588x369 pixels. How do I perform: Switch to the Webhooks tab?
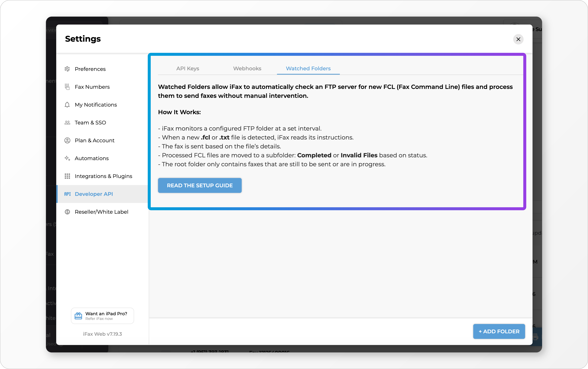click(x=247, y=69)
